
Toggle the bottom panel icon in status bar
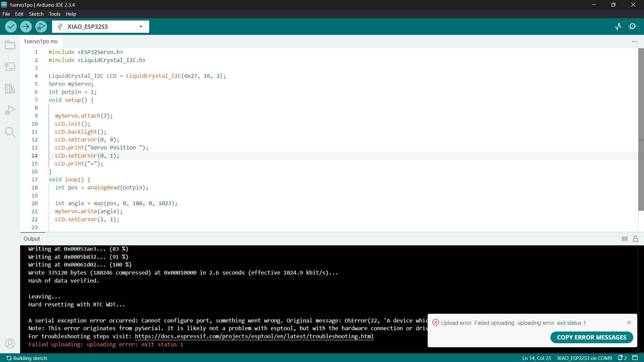pos(635,358)
